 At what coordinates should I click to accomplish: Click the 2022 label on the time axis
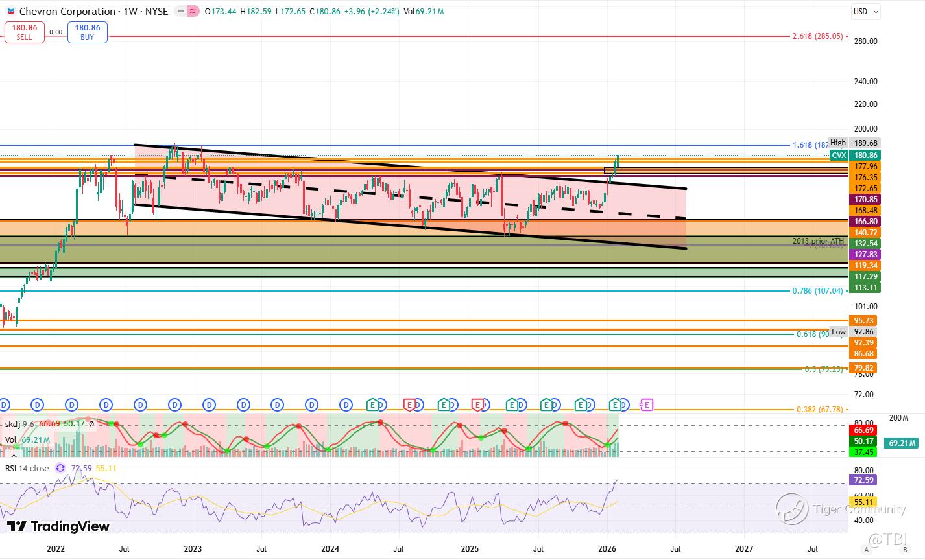(56, 549)
